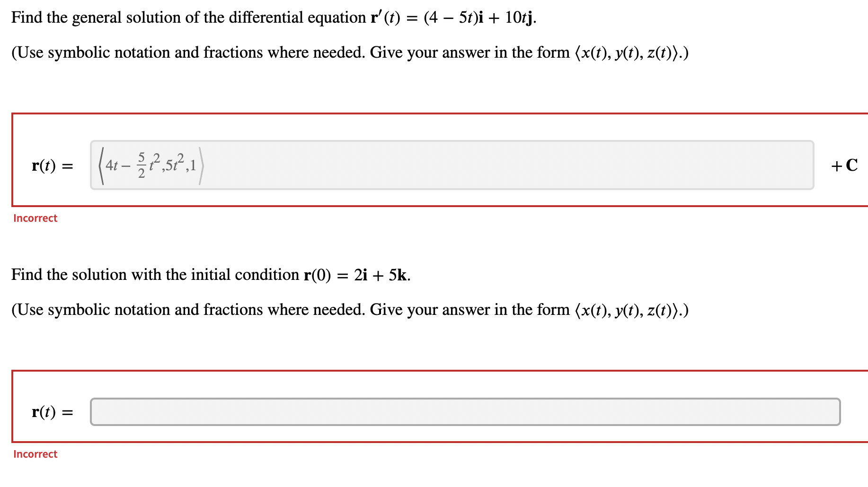Screen dimensions: 868x487
Task: Select the entered expression 4t − 5/2 t²
Action: [x=128, y=166]
